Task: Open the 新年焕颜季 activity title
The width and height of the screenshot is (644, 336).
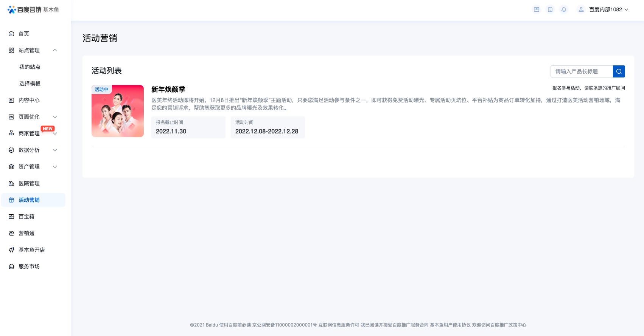Action: (168, 90)
